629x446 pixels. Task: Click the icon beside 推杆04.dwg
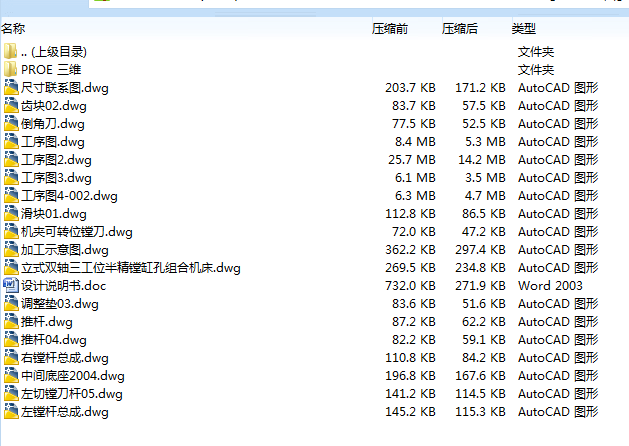pyautogui.click(x=11, y=340)
